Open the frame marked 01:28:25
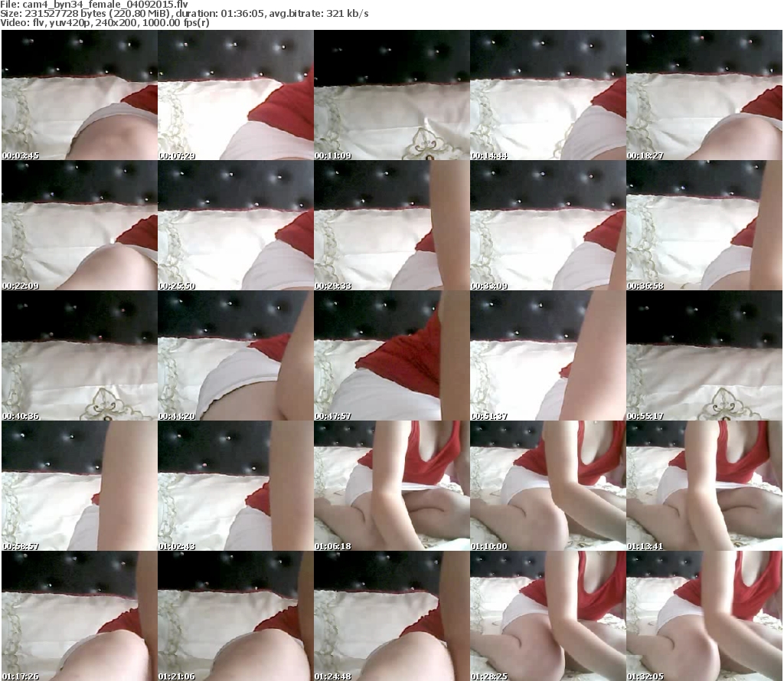The height and width of the screenshot is (681, 784). point(548,615)
